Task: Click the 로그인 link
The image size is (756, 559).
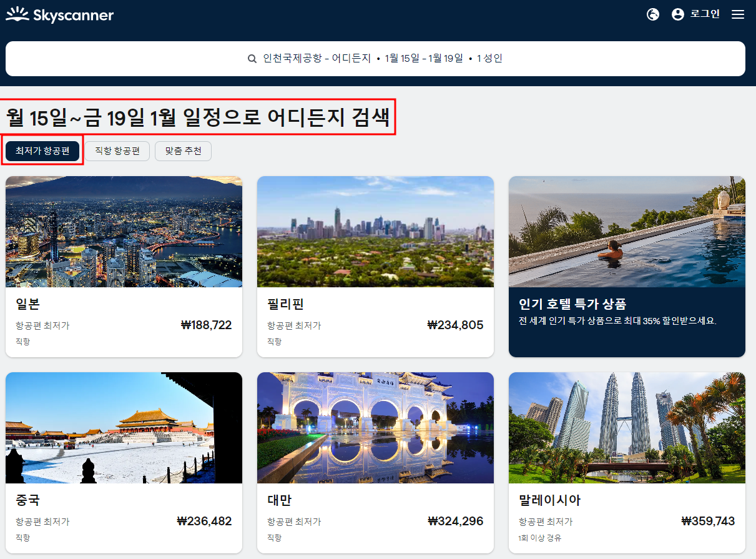Action: pyautogui.click(x=705, y=14)
